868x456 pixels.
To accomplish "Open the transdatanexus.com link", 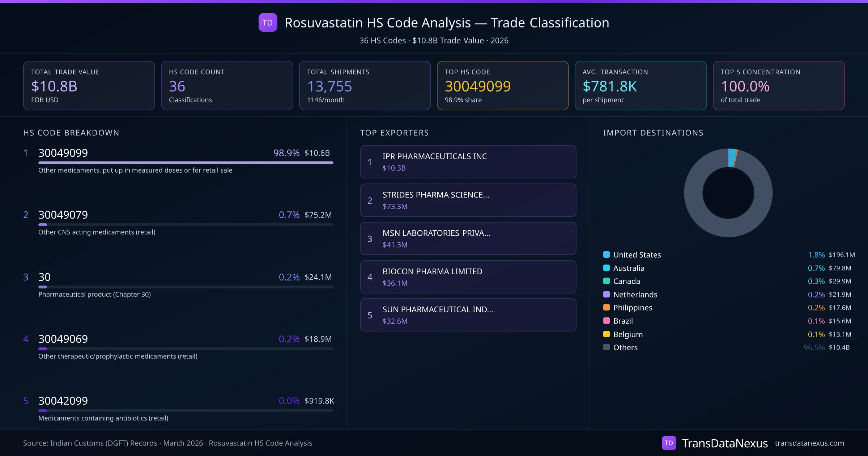I will click(809, 443).
